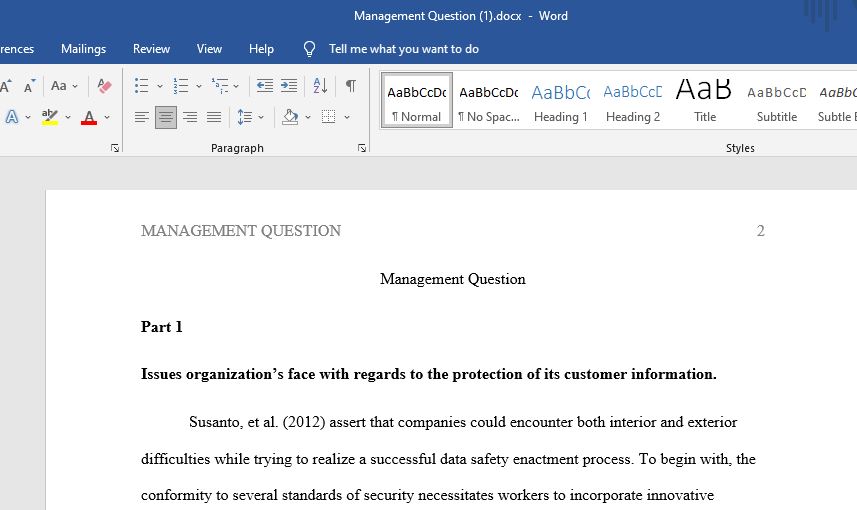Apply the No Spacing style

pos(489,101)
